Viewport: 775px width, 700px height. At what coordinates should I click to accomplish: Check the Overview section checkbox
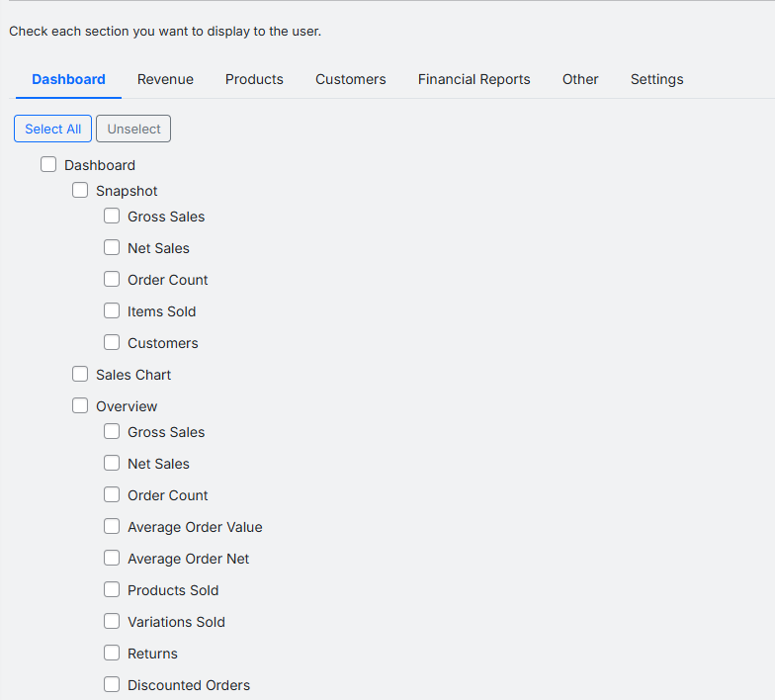pos(80,406)
